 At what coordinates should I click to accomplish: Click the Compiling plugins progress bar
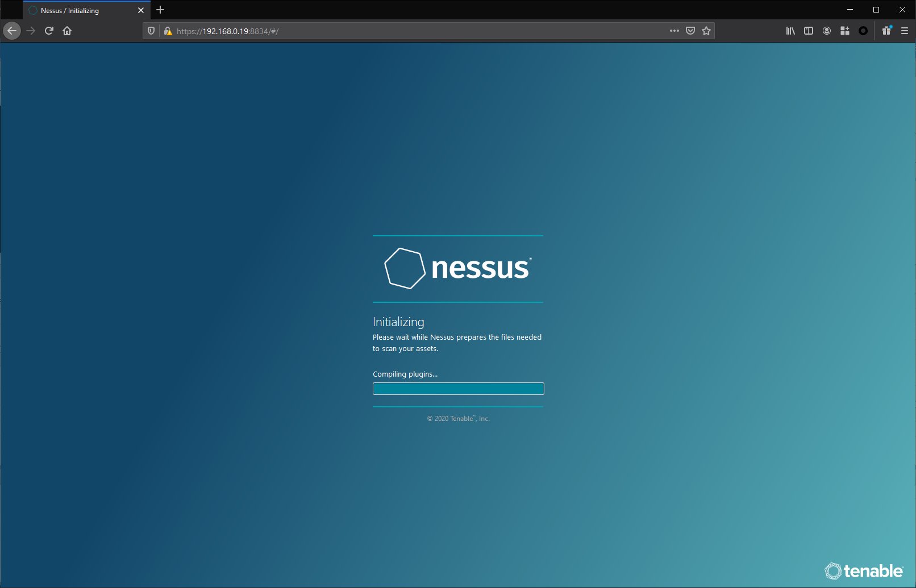(x=459, y=389)
